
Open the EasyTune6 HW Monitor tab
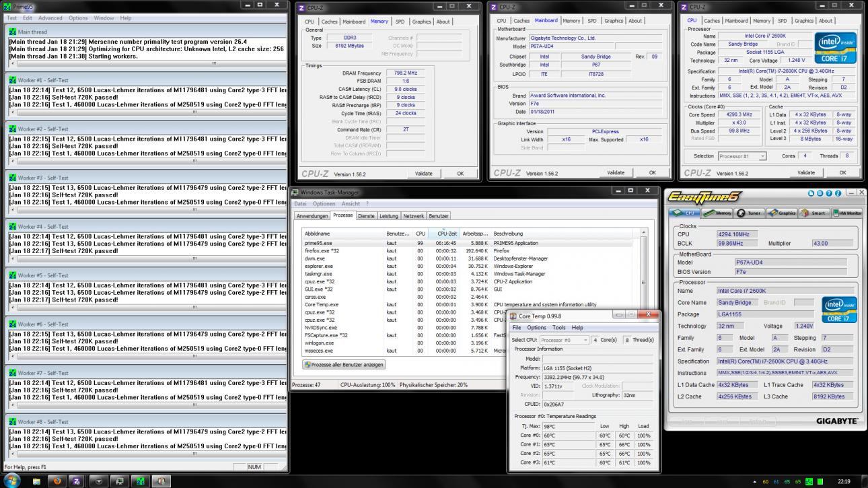pos(847,213)
